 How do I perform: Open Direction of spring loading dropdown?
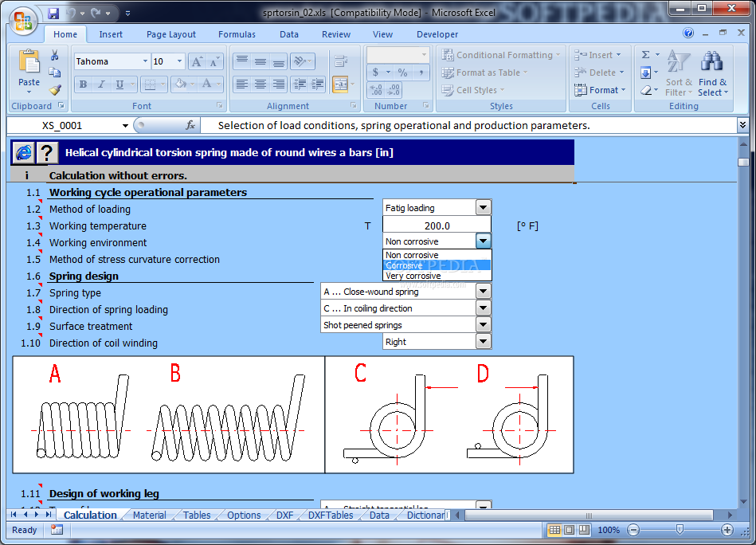[x=483, y=308]
